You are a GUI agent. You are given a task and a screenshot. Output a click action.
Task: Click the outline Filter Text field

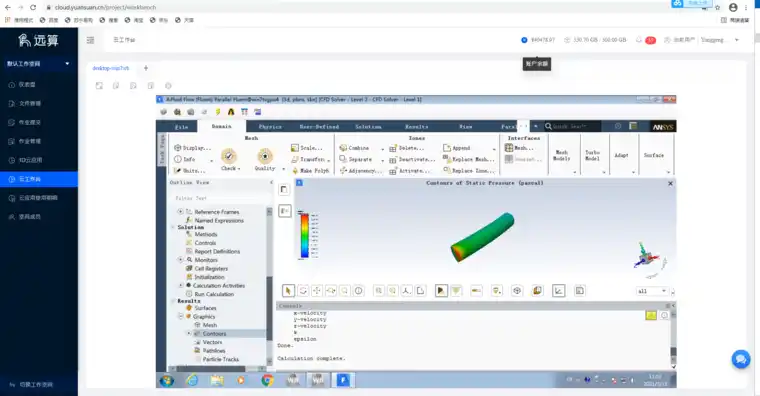click(x=221, y=198)
